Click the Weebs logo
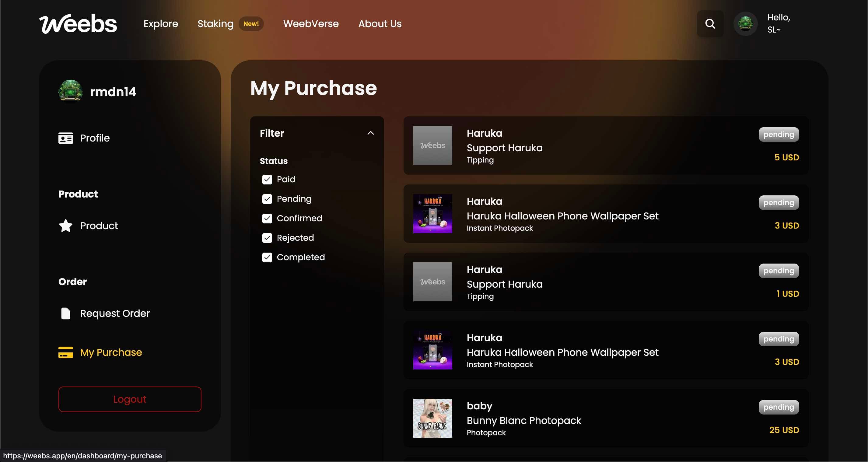The height and width of the screenshot is (462, 868). [78, 24]
